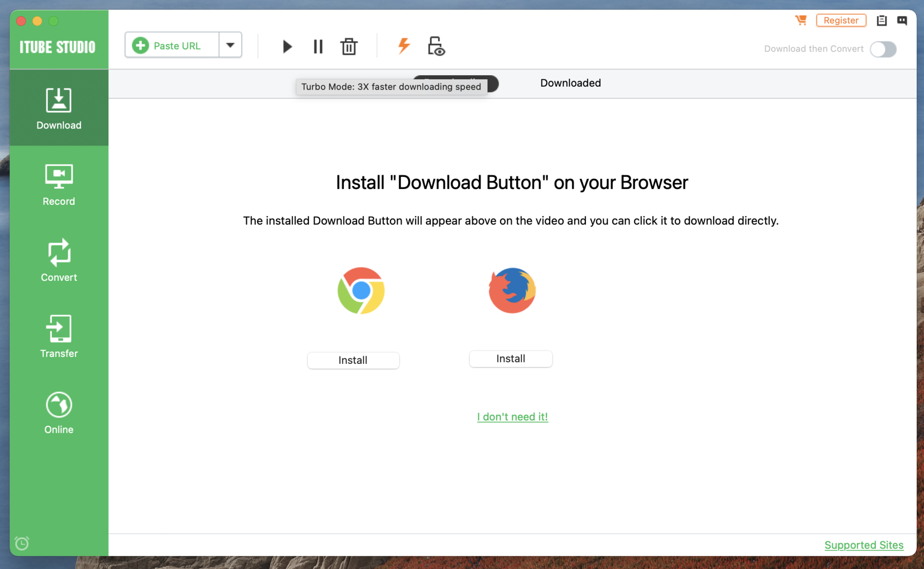Click the Downloaded tab
924x569 pixels.
point(570,83)
